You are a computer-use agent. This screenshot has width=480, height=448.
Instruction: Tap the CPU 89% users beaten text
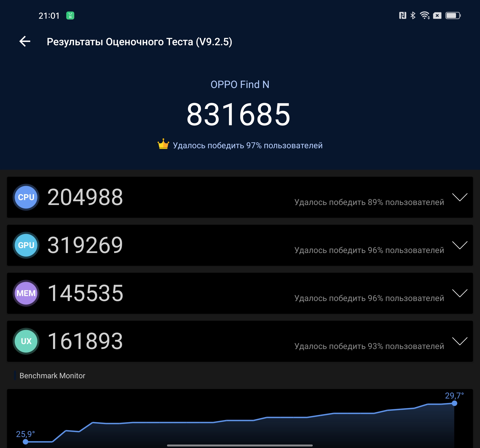pos(369,202)
